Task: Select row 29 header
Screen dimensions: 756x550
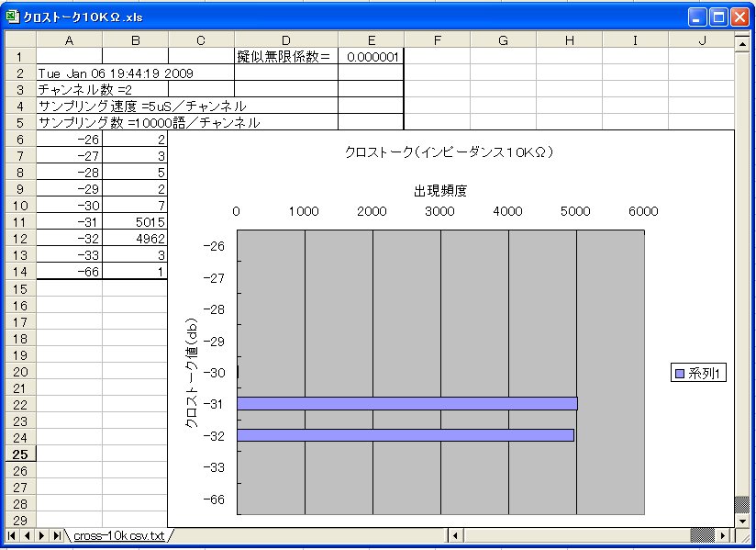Action: click(20, 521)
